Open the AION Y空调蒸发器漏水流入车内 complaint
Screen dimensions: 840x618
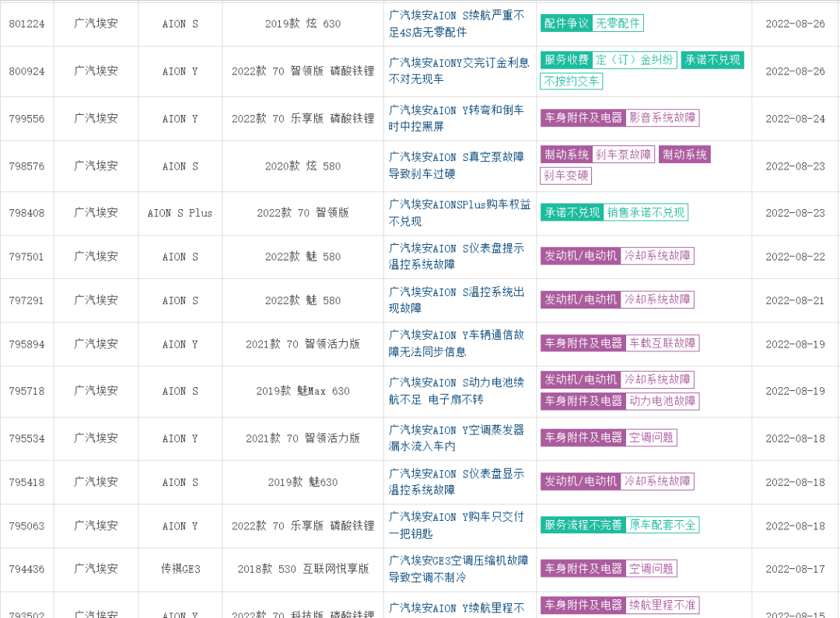coord(457,438)
